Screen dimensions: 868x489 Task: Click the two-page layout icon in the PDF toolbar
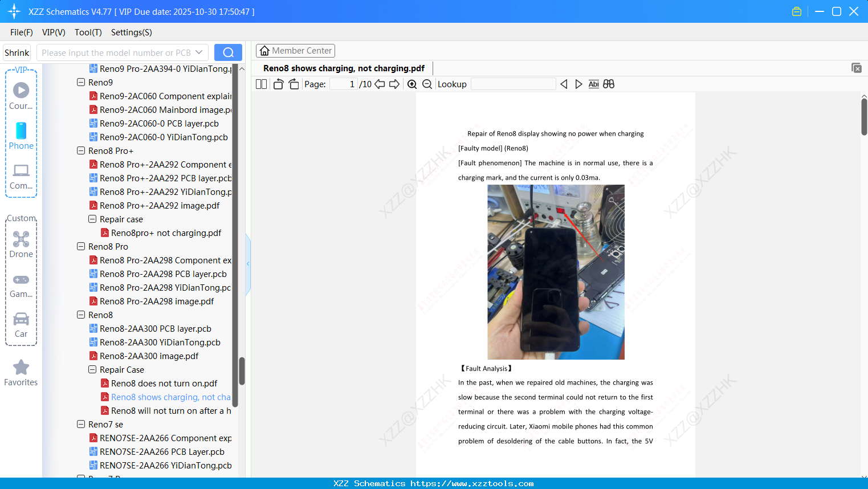coord(261,84)
